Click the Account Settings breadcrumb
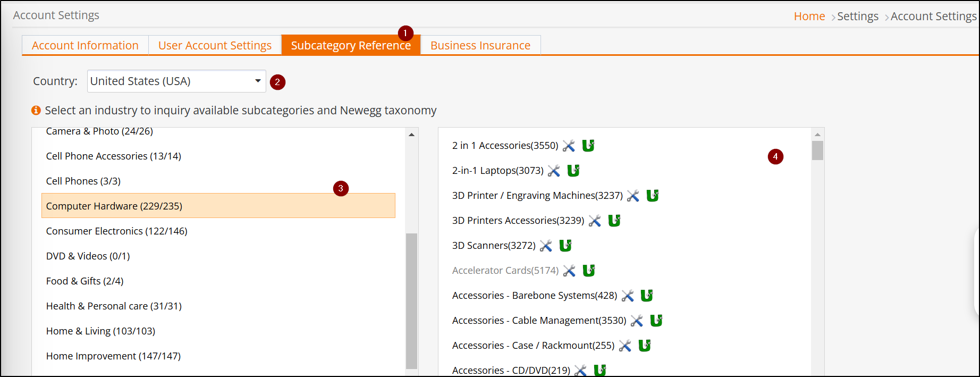The height and width of the screenshot is (377, 980). [x=934, y=16]
